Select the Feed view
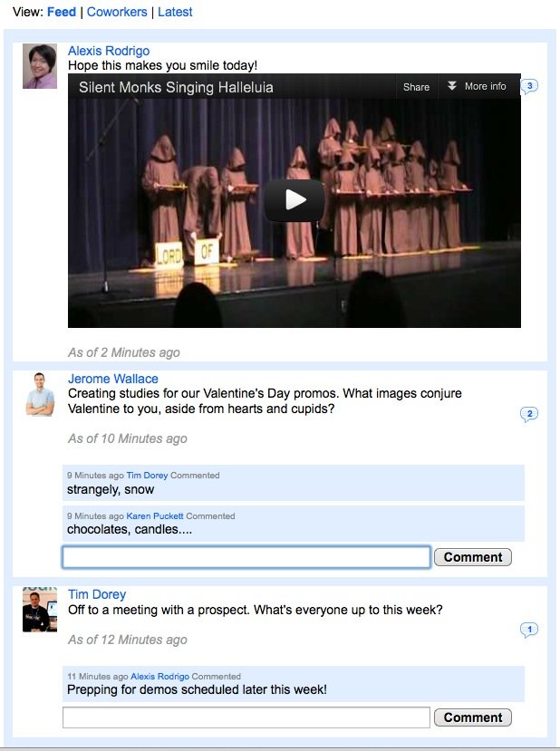 (x=62, y=12)
